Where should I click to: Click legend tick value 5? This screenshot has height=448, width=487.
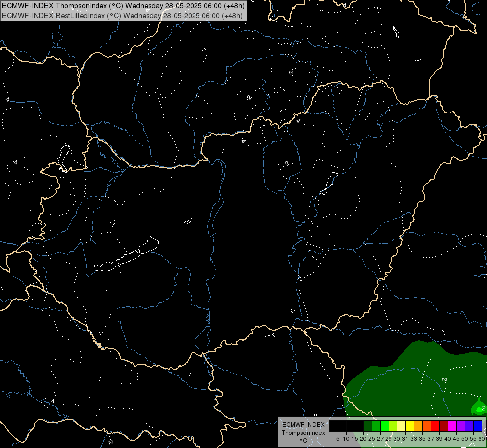(338, 439)
